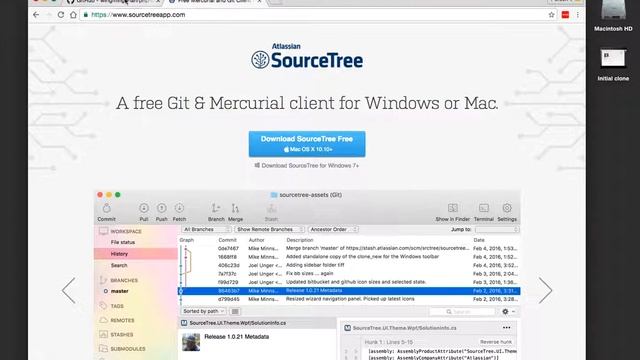Click the Description column header
The image size is (640, 360).
[x=300, y=240]
